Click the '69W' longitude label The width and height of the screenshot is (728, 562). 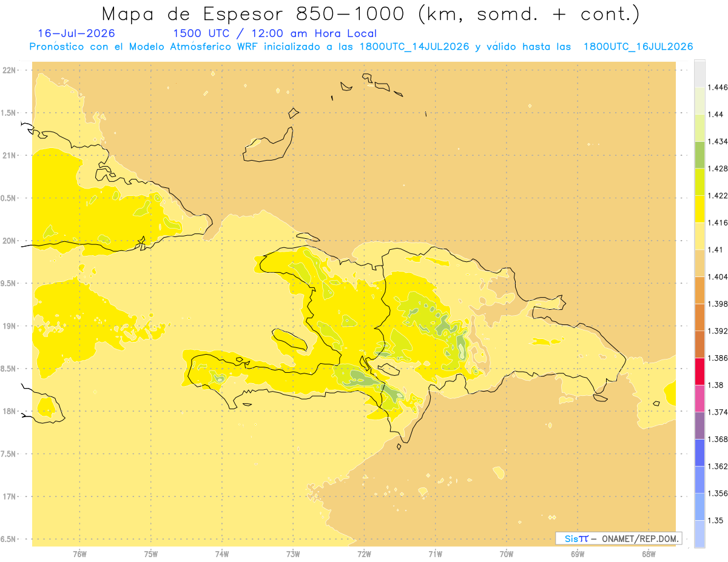[578, 554]
